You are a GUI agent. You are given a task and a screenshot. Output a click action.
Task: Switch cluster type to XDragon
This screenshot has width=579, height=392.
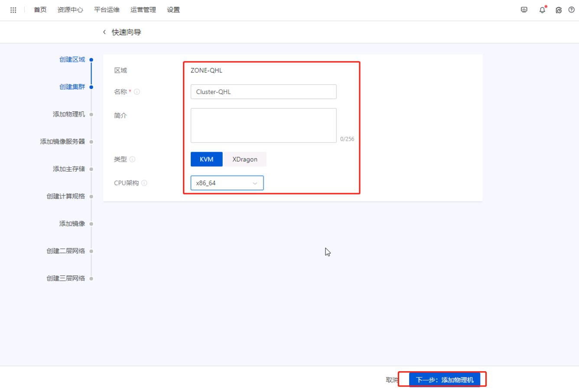point(244,159)
